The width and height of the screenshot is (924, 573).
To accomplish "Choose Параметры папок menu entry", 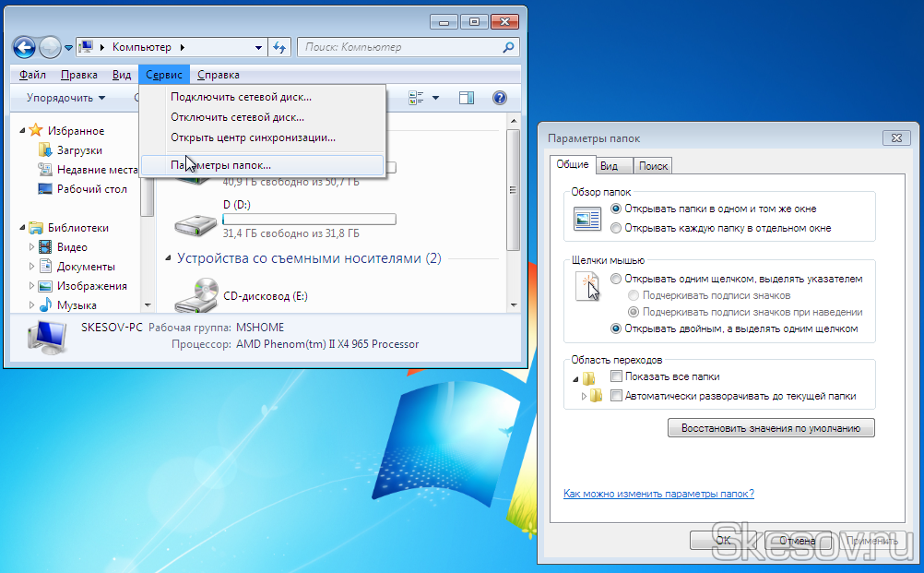I will pyautogui.click(x=221, y=165).
